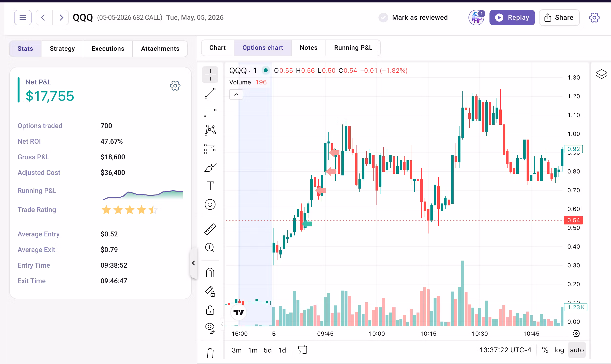The height and width of the screenshot is (364, 611).
Task: Select the trend line drawing tool
Action: [x=210, y=93]
